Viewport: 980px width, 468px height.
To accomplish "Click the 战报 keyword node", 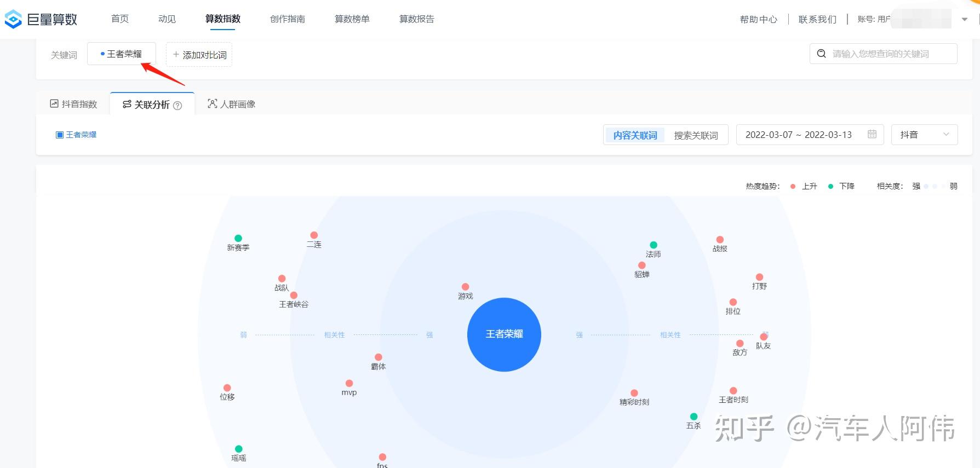I will click(x=720, y=240).
